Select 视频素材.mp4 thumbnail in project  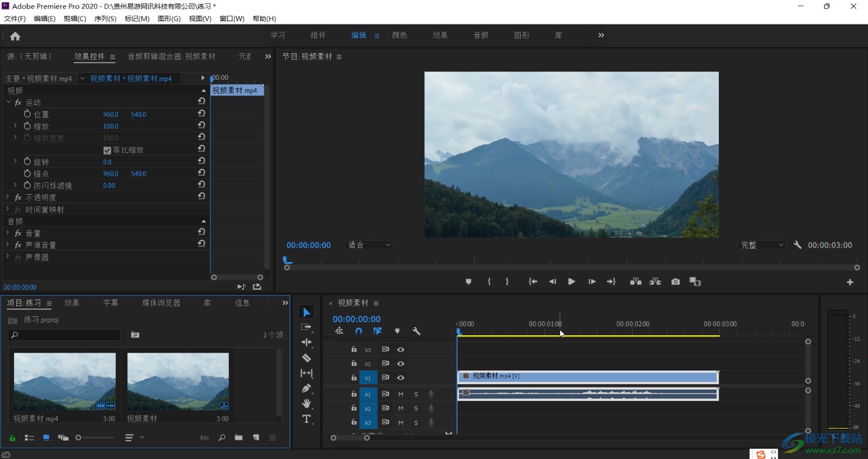(x=65, y=381)
